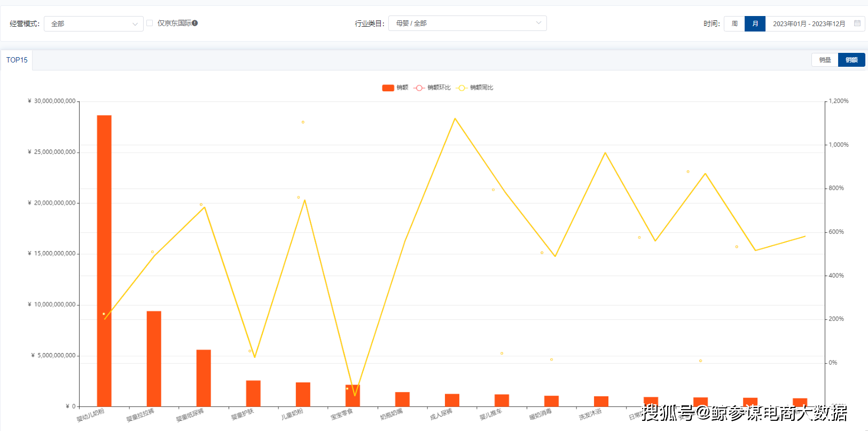Image resolution: width=868 pixels, height=431 pixels.
Task: Click the 宝宝零食 axis label
Action: click(341, 414)
